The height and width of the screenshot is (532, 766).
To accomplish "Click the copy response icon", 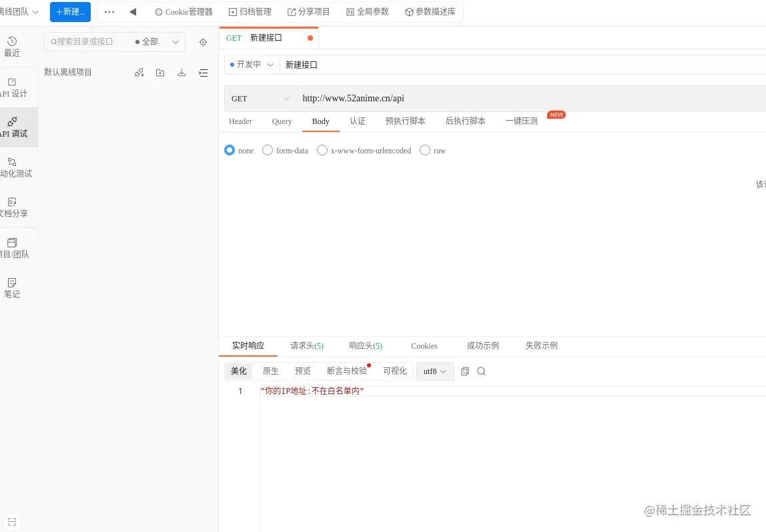I will (465, 371).
